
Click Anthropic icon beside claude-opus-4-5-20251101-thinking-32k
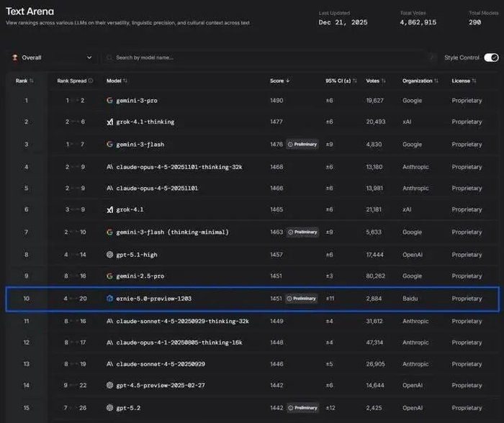109,167
